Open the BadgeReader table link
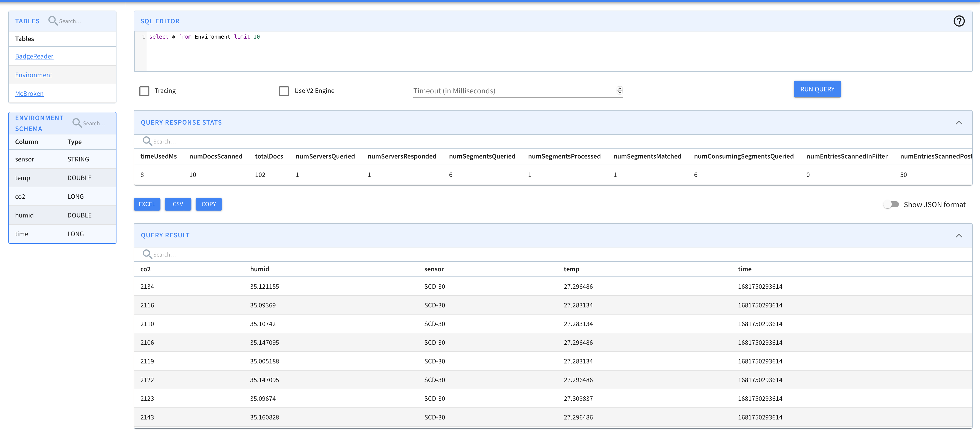 coord(34,56)
